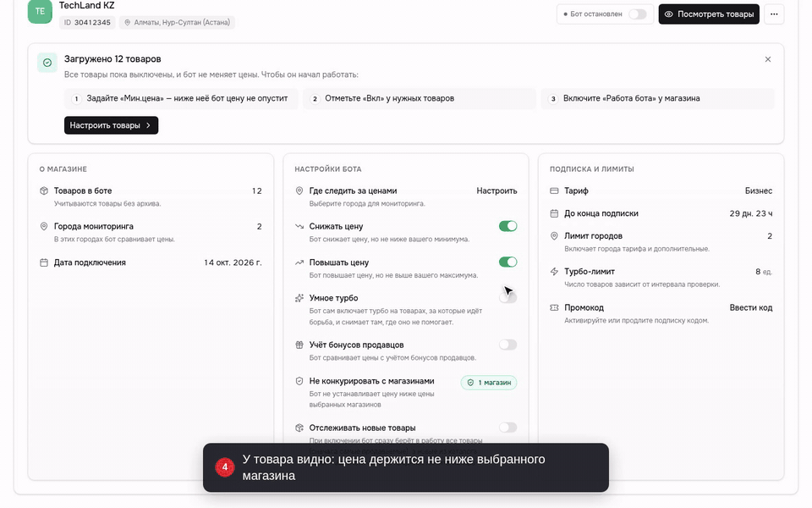Image resolution: width=812 pixels, height=508 pixels.
Task: Click the pin icon beside 'Где следить за ценами'
Action: point(299,190)
